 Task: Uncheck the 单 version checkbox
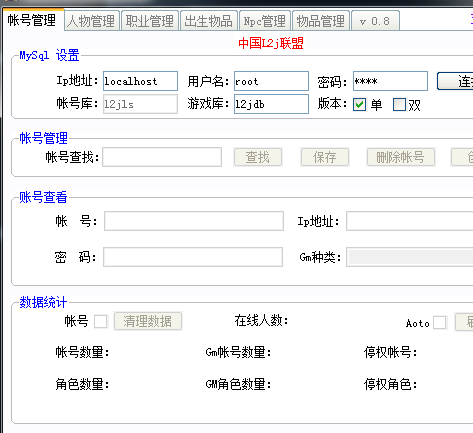(360, 105)
